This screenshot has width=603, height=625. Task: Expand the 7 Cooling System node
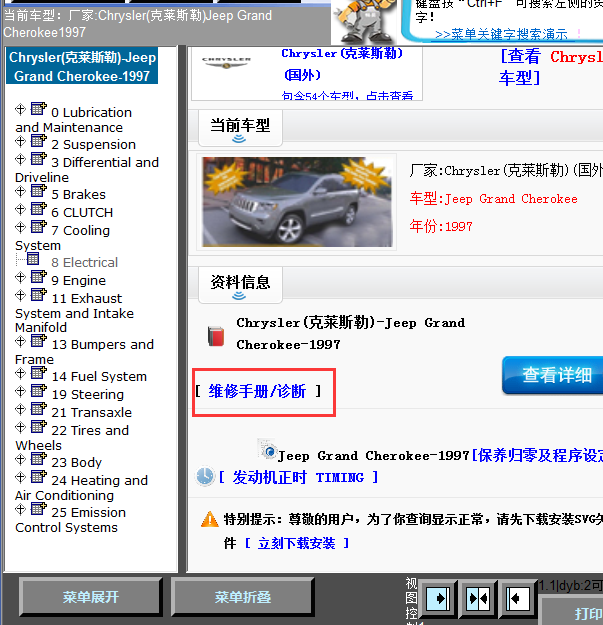click(20, 227)
